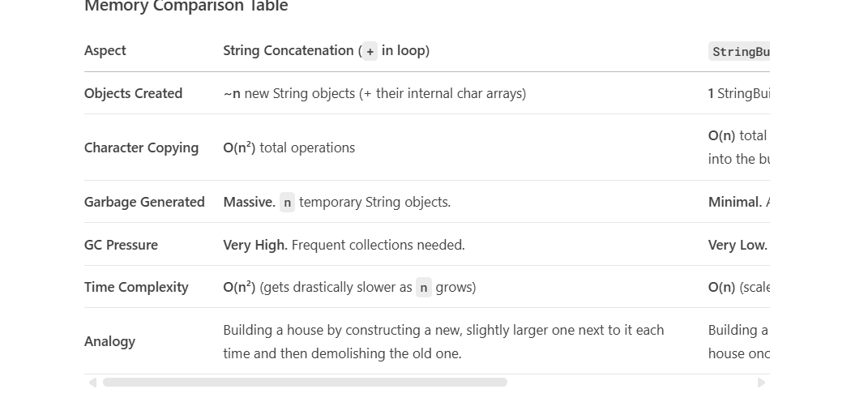Screen dimensions: 868x402
Task: Click the "GC Pressure" row label
Action: (121, 245)
